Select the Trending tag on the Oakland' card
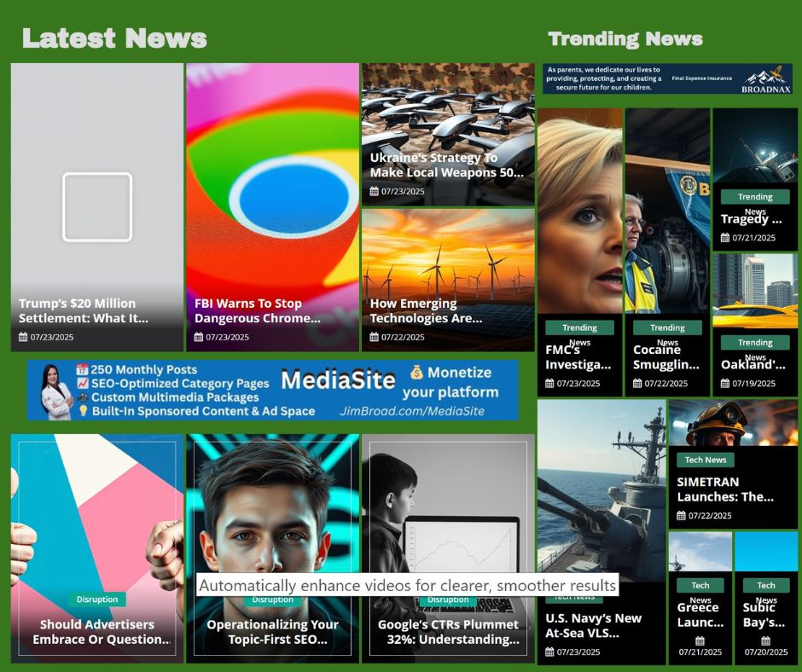Viewport: 802px width, 672px height. point(755,343)
